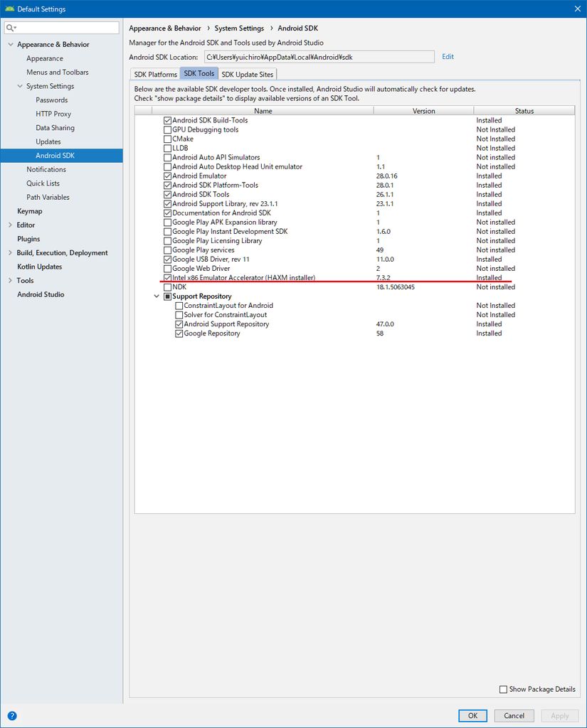The width and height of the screenshot is (587, 728).
Task: Toggle Android SDK Build-Tools checkbox
Action: coord(167,120)
